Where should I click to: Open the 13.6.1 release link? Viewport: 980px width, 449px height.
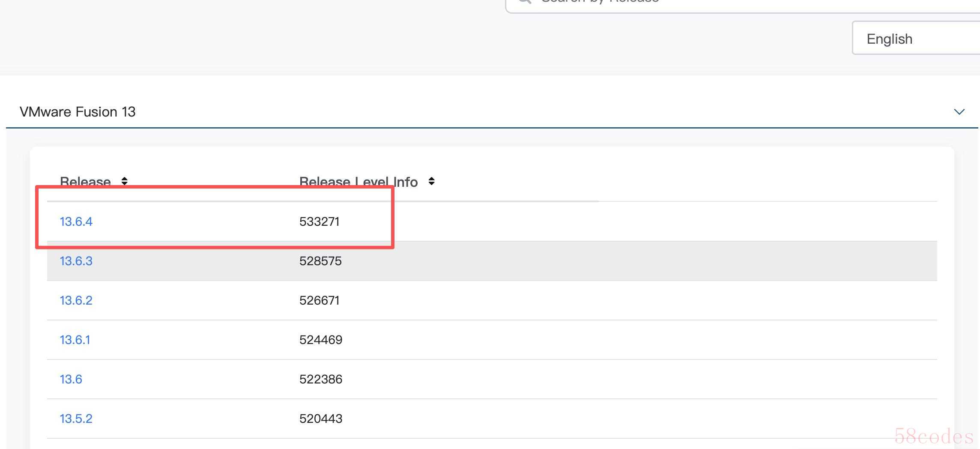(x=75, y=340)
